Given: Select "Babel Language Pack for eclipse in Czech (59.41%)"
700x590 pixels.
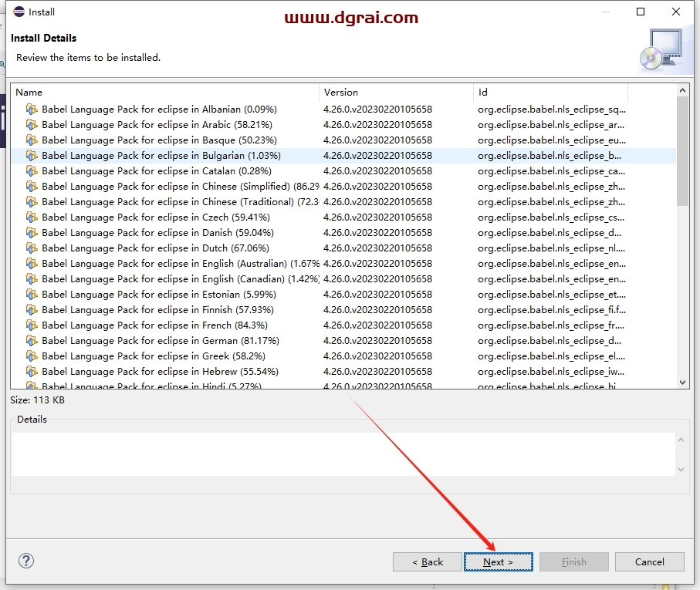Looking at the screenshot, I should coord(156,217).
